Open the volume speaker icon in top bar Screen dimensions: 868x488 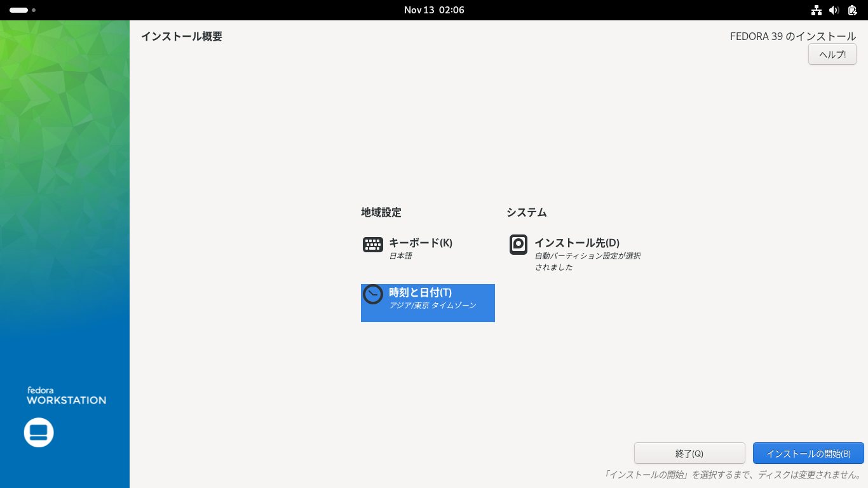click(834, 10)
